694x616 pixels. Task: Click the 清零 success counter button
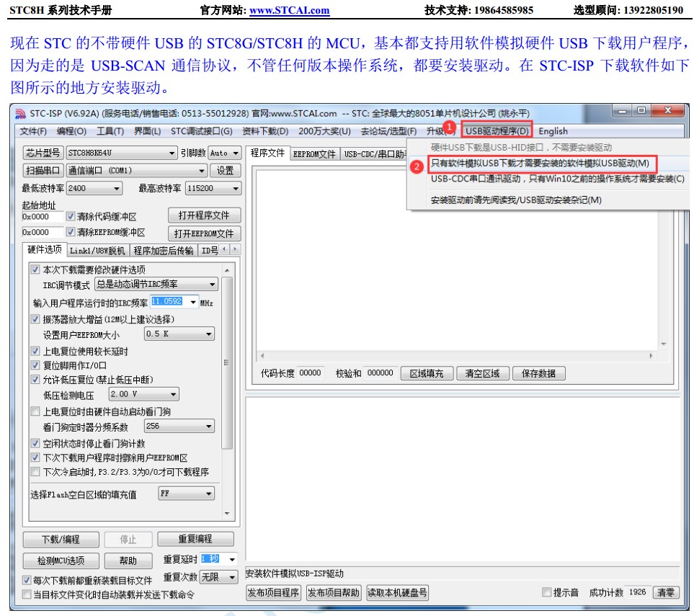pyautogui.click(x=665, y=592)
